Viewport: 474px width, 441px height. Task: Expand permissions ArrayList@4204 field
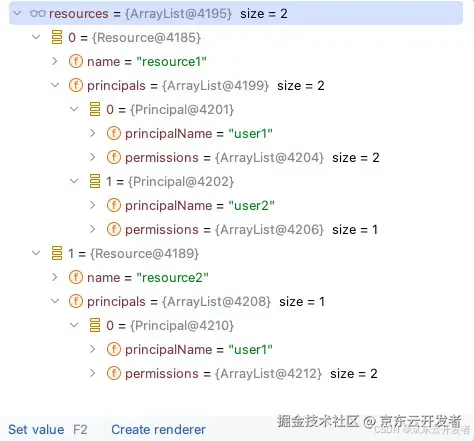click(93, 157)
